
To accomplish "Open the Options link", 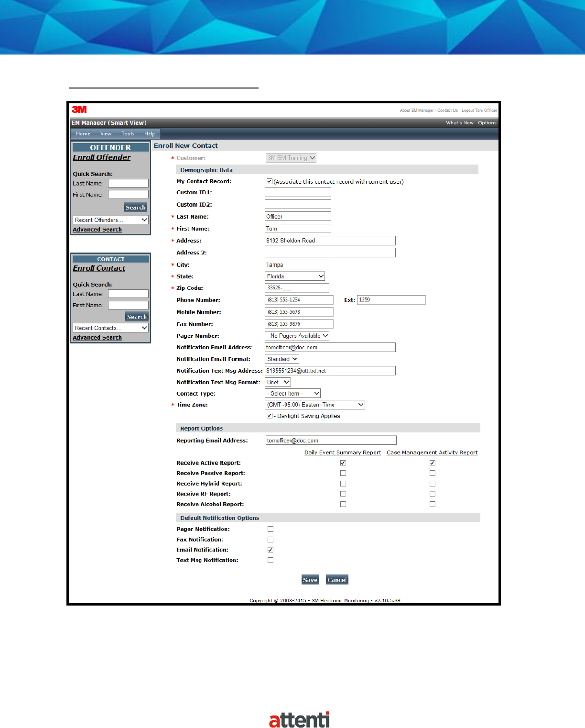I will tap(487, 123).
